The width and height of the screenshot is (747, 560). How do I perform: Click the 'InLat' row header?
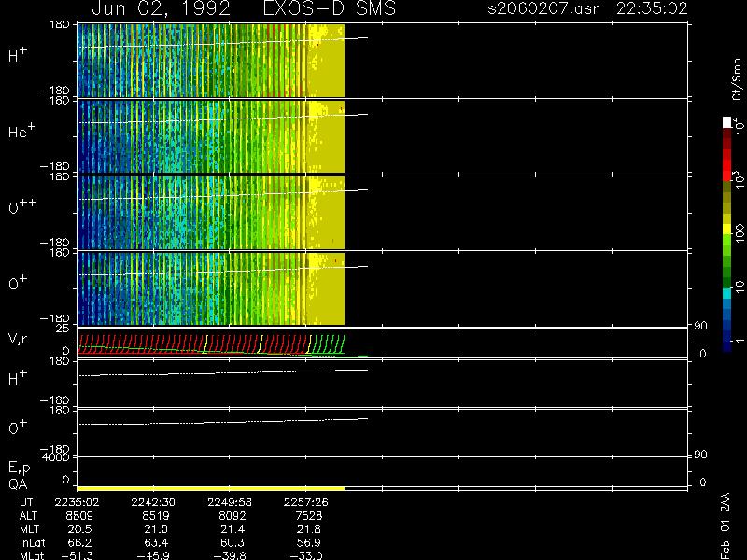point(33,542)
